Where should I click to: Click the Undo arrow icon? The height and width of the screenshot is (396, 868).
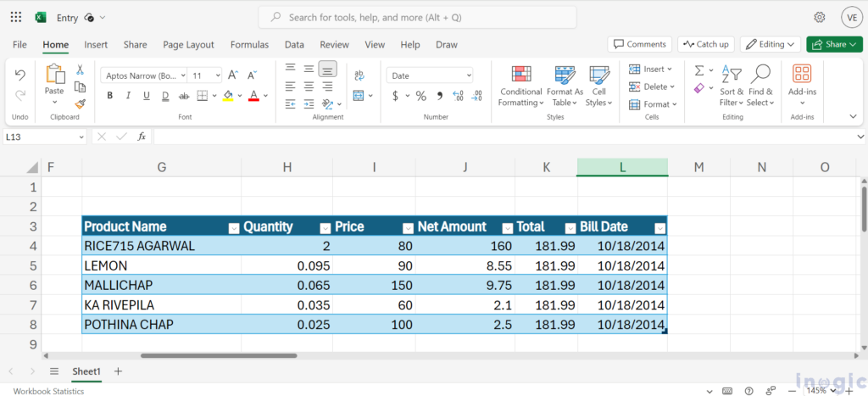[x=20, y=75]
